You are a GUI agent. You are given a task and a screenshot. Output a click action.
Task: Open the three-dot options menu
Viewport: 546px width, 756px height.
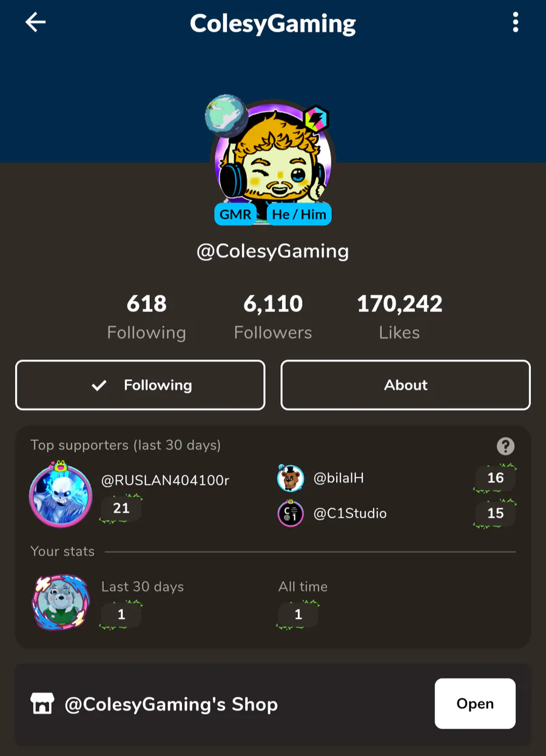(x=515, y=22)
